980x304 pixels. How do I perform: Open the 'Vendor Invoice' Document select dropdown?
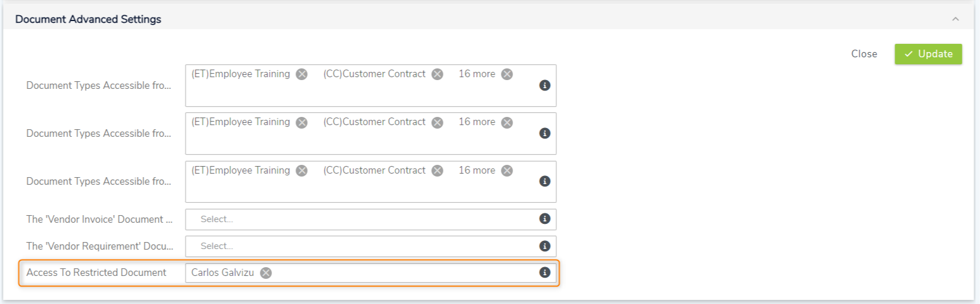(363, 219)
